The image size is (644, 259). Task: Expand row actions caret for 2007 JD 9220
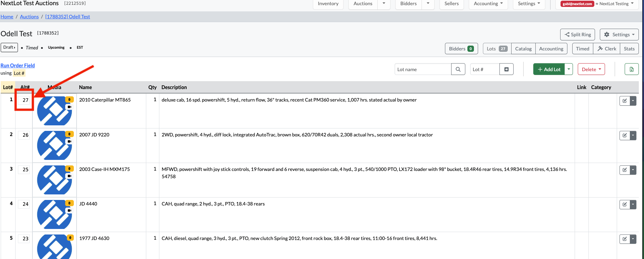click(633, 135)
